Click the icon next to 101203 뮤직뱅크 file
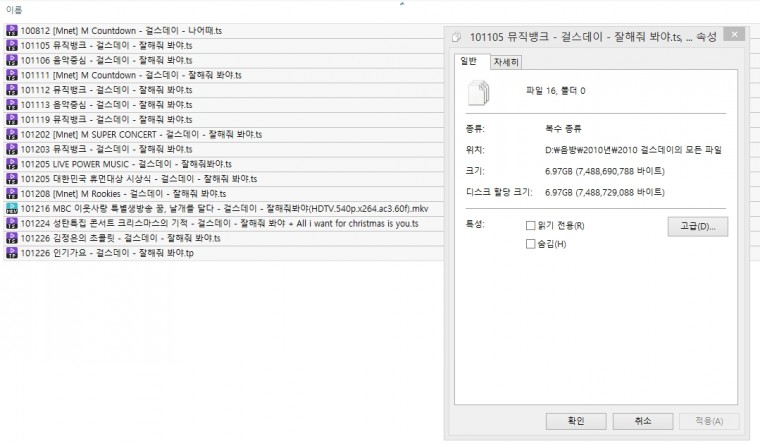Image resolution: width=760 pixels, height=444 pixels. pyautogui.click(x=12, y=149)
